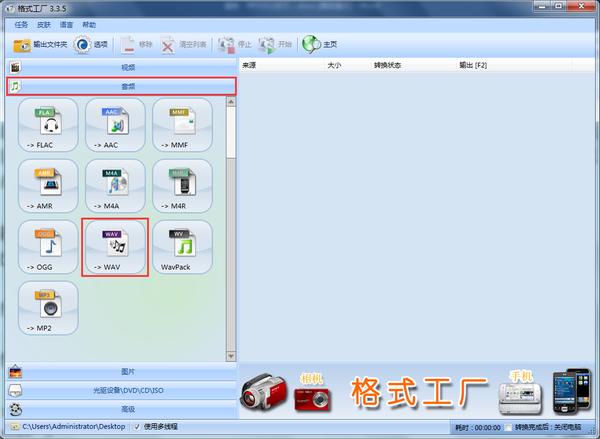Open the Skin (皮肤) menu
This screenshot has height=439, width=600.
click(44, 25)
